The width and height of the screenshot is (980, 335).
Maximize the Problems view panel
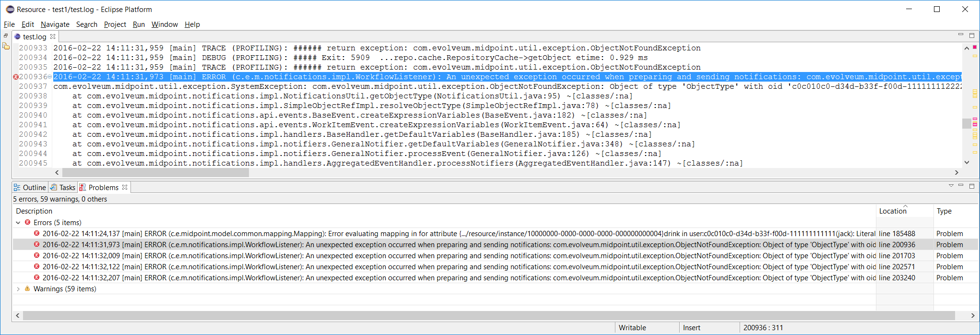(x=972, y=186)
